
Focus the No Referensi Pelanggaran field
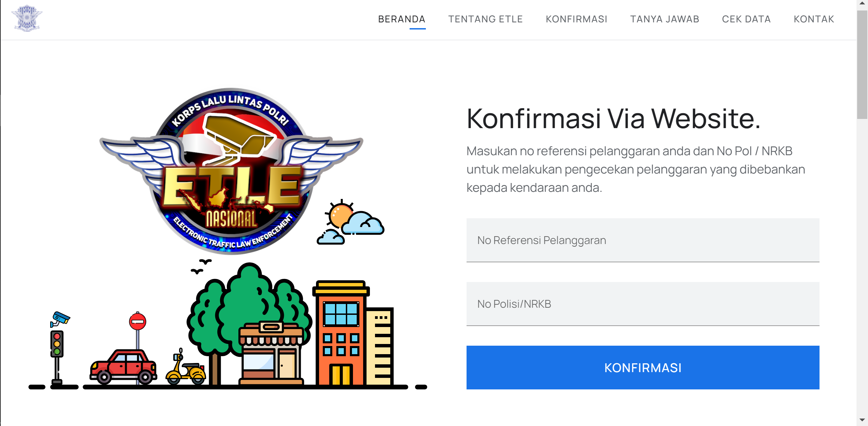pos(643,240)
